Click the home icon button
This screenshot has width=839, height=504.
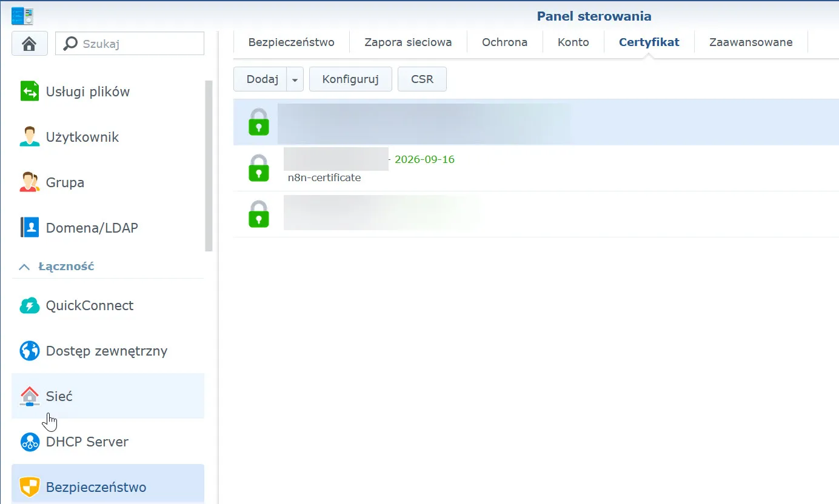29,44
